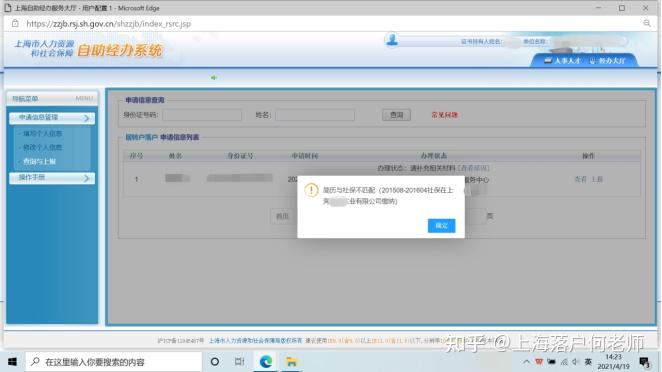This screenshot has height=372, width=662.
Task: Open the red 常见问题 link
Action: coord(445,115)
